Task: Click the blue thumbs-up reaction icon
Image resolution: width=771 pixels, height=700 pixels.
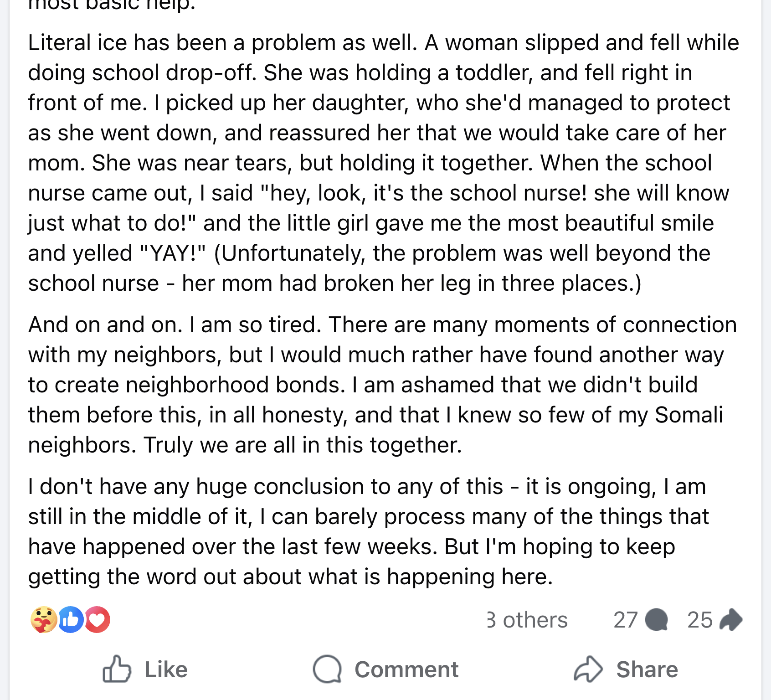Action: pos(71,620)
